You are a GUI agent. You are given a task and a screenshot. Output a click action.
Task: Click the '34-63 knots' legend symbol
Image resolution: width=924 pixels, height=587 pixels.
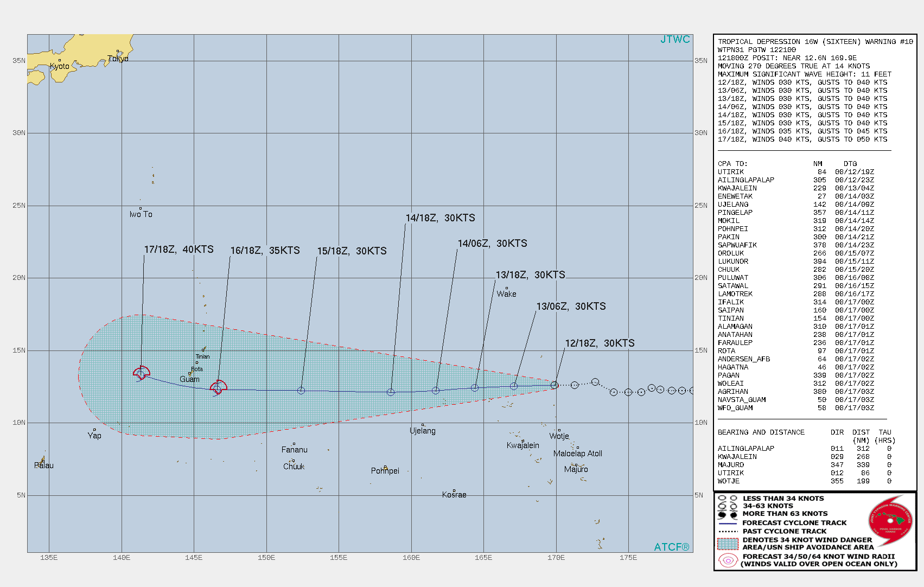(728, 506)
